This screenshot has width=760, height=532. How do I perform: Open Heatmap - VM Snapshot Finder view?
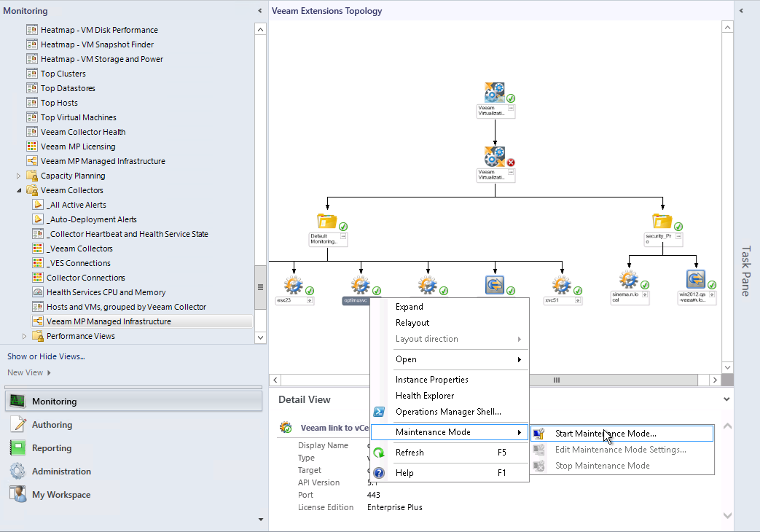point(97,44)
